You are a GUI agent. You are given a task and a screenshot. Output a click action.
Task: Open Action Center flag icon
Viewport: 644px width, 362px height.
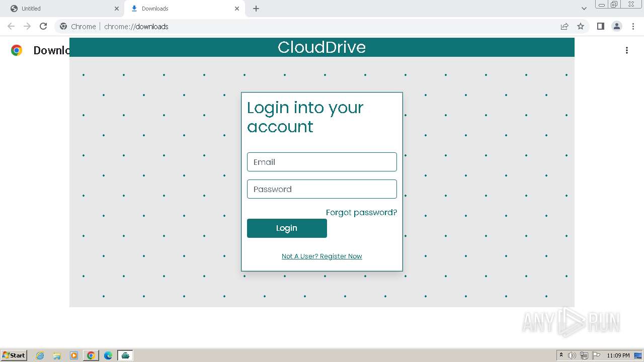tap(596, 355)
